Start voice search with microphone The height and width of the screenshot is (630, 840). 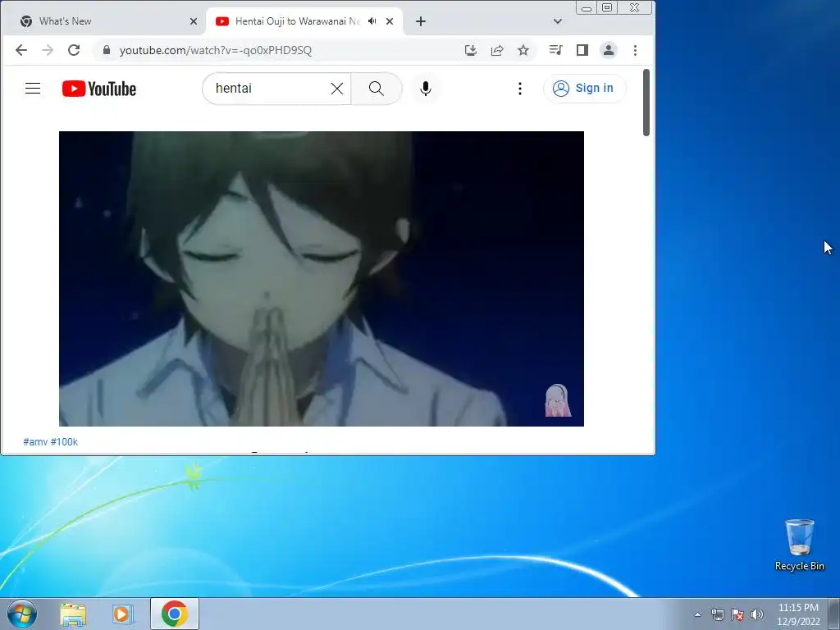tap(426, 89)
